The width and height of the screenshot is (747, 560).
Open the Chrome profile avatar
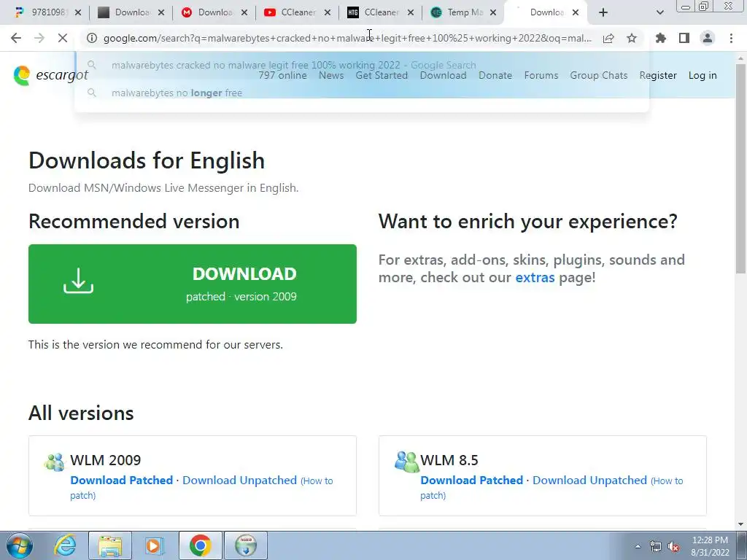pyautogui.click(x=708, y=38)
